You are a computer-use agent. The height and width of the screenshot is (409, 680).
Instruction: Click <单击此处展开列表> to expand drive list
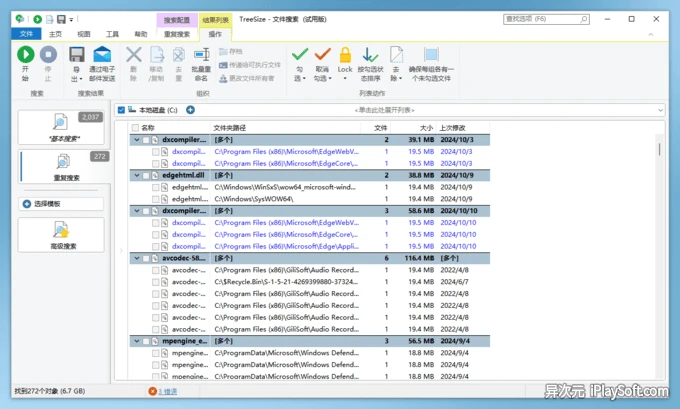[385, 110]
